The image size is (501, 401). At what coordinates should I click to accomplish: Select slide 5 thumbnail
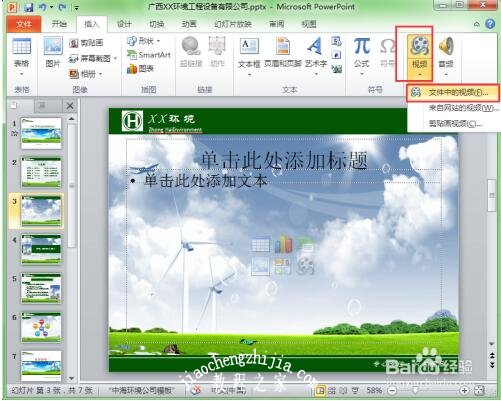(x=41, y=288)
